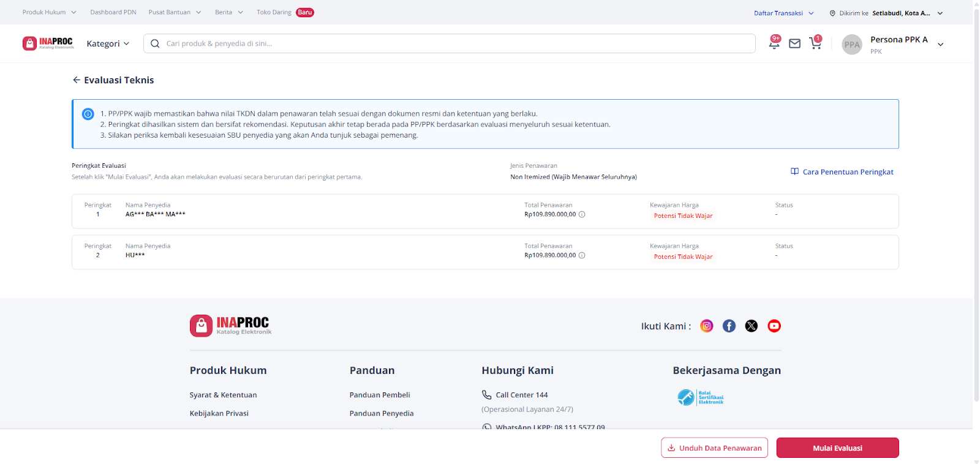The image size is (980, 464).
Task: Expand the Produk Hukum menu
Action: (50, 12)
